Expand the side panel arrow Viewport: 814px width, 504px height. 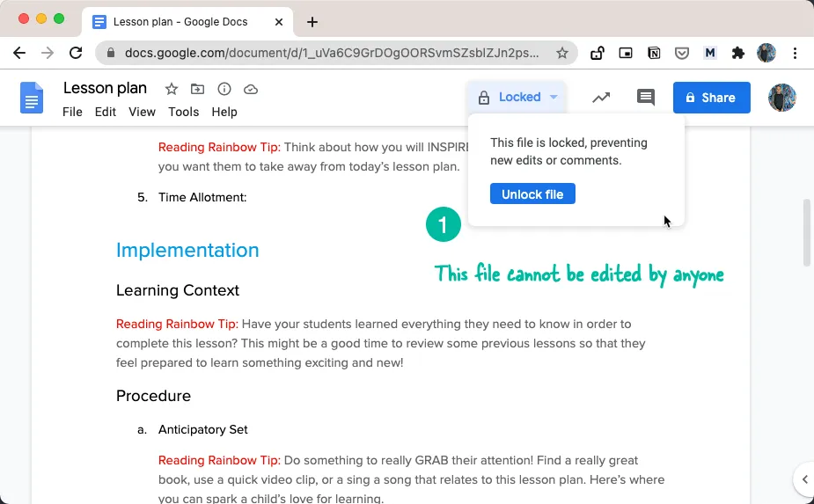pos(804,479)
